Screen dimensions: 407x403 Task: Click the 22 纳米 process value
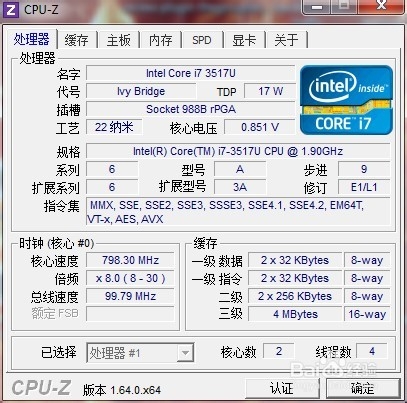[x=114, y=127]
